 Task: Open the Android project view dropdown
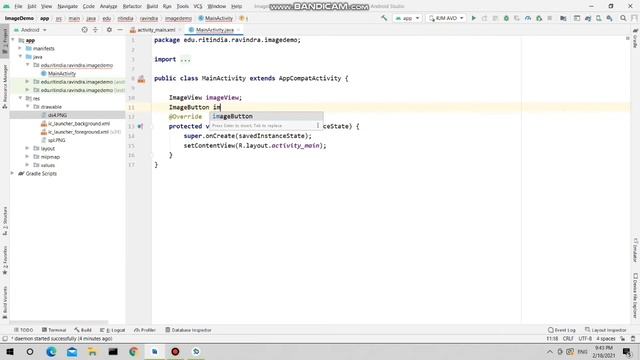(31, 30)
